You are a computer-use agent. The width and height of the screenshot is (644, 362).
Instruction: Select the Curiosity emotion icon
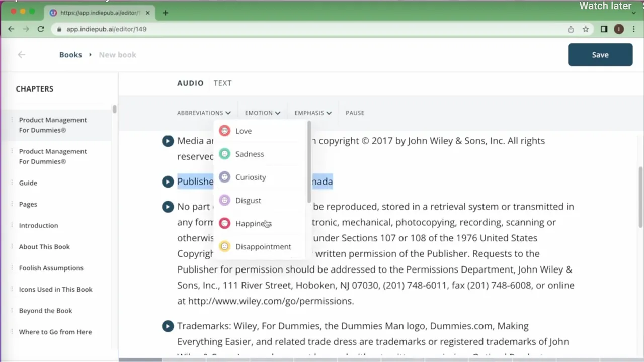click(225, 177)
